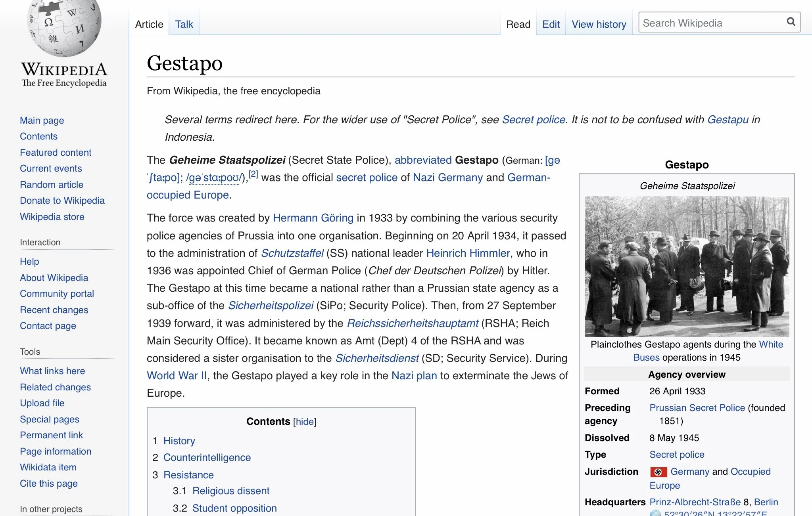Jump to Counterintelligence section in Contents
This screenshot has height=516, width=812.
pos(207,457)
